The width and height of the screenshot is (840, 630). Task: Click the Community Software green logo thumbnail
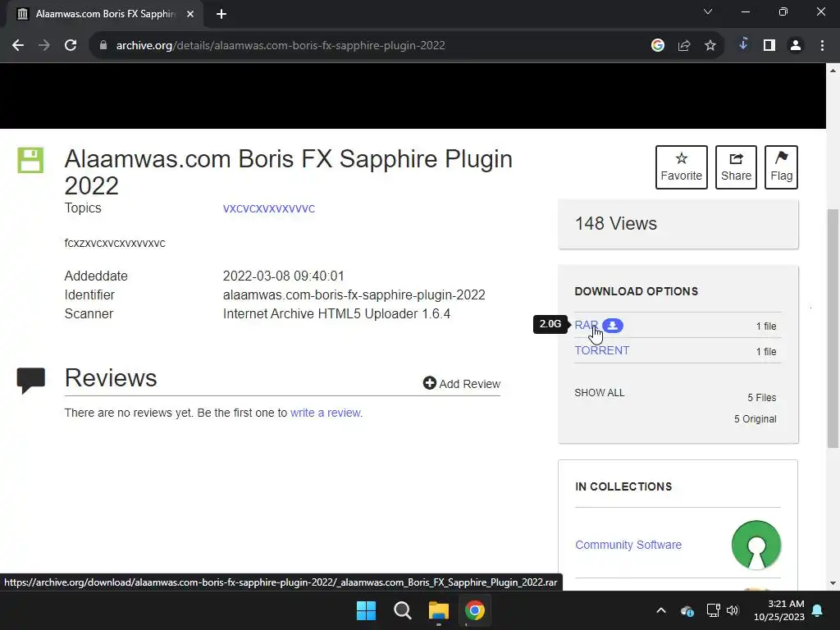756,545
